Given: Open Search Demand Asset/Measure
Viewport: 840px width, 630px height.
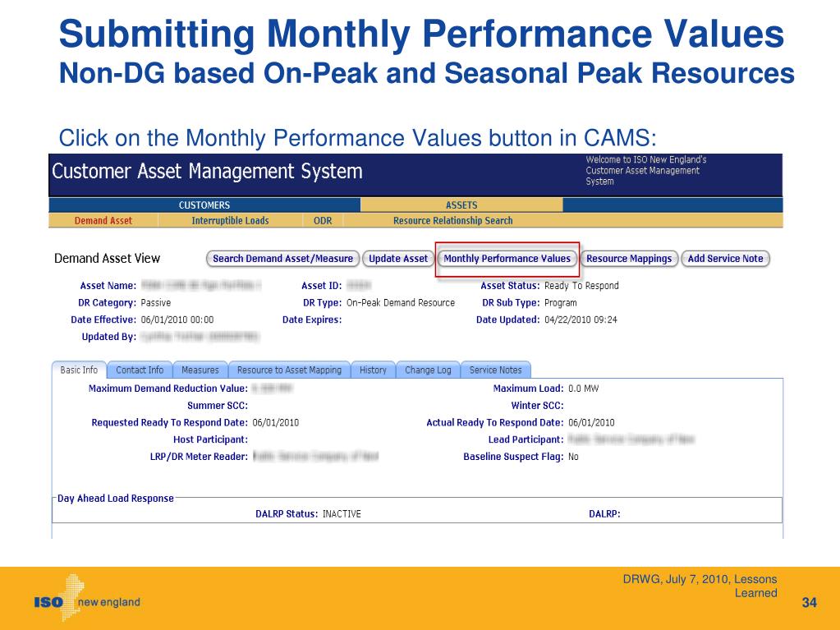Looking at the screenshot, I should coord(282,259).
